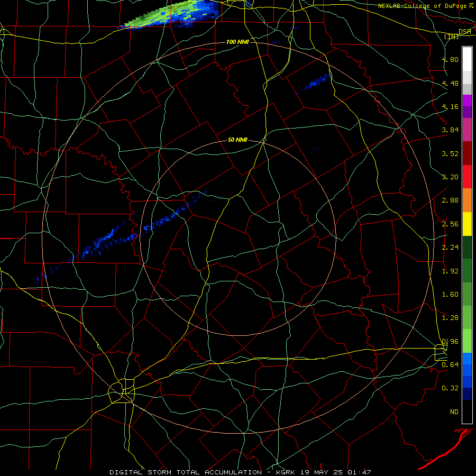This screenshot has height=476, width=476.
Task: Pick the dark red legend swatch
Action: point(467,153)
